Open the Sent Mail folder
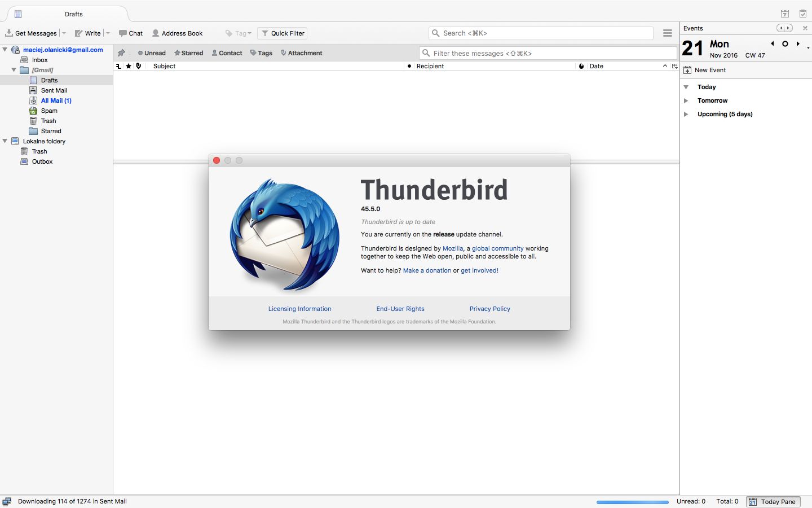812x508 pixels. tap(54, 90)
